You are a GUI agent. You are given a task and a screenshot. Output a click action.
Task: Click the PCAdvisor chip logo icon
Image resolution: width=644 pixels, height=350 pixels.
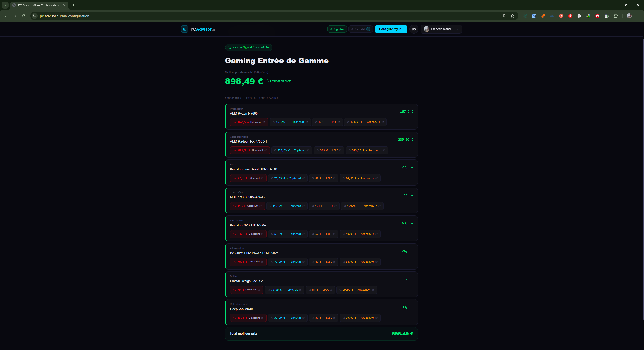(185, 29)
